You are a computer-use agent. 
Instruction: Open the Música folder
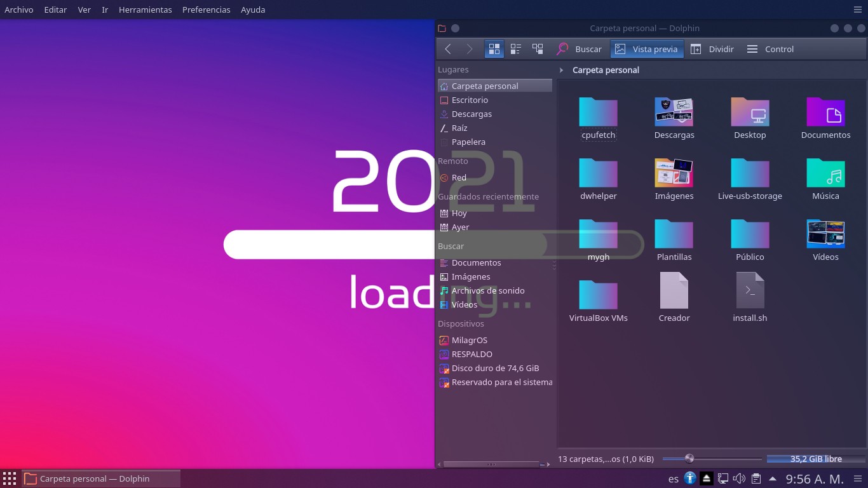825,179
